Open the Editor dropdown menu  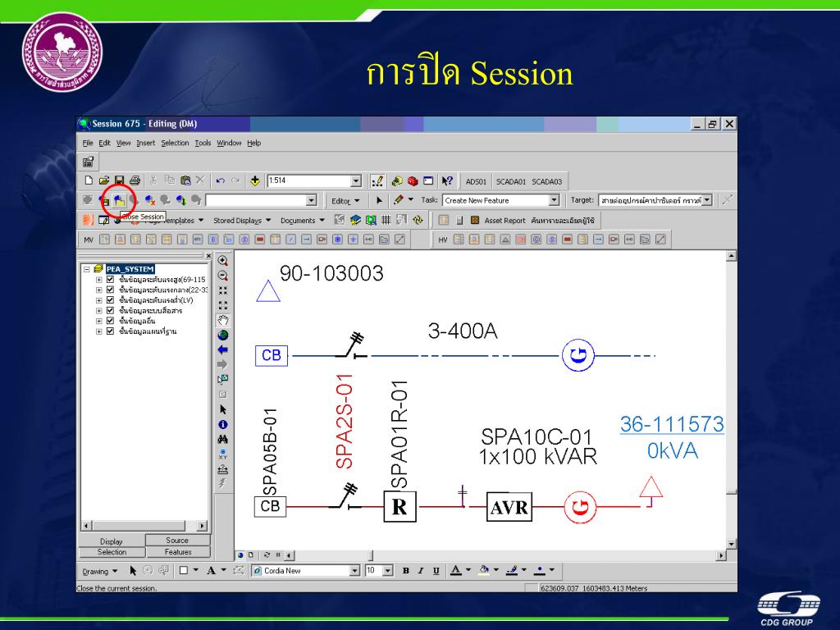(x=345, y=201)
